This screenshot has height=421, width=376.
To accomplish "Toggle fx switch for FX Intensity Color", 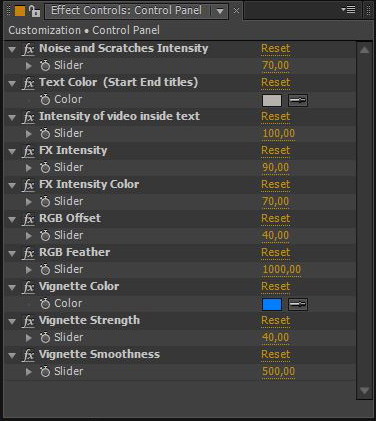I will coord(29,185).
